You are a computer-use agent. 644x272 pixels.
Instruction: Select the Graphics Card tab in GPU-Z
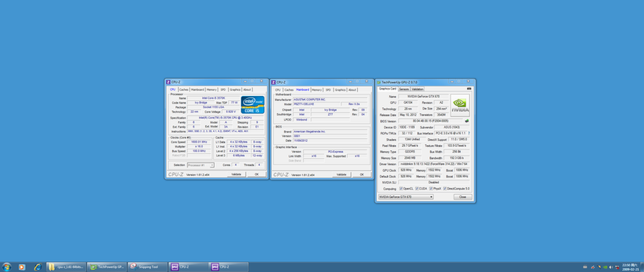pos(387,89)
